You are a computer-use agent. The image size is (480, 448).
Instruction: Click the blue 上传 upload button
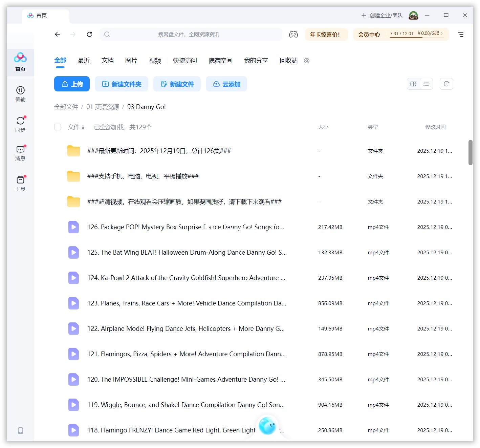pyautogui.click(x=72, y=84)
